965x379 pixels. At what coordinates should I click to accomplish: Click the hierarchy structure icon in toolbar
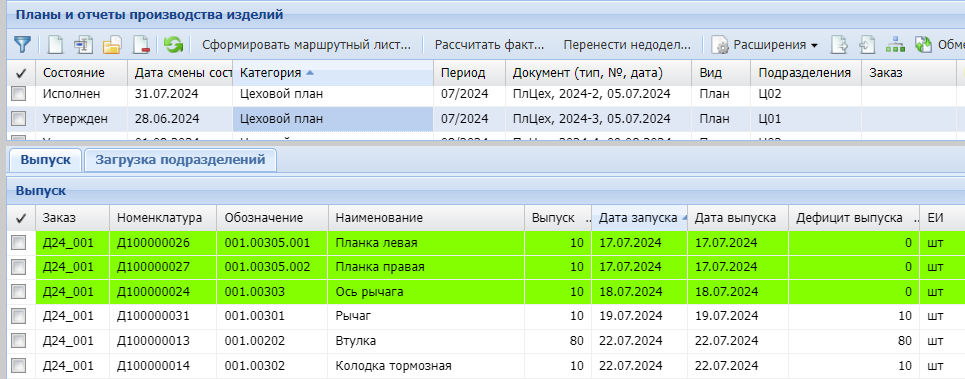click(895, 44)
